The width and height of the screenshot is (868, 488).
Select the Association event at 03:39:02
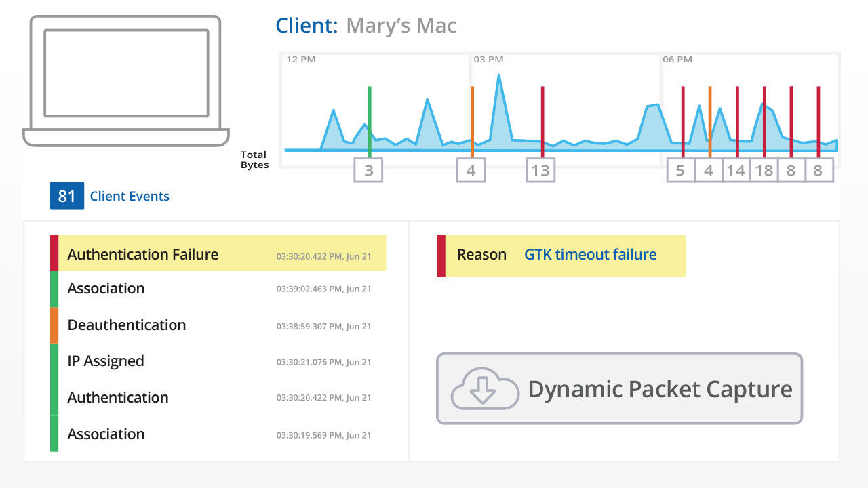point(217,289)
